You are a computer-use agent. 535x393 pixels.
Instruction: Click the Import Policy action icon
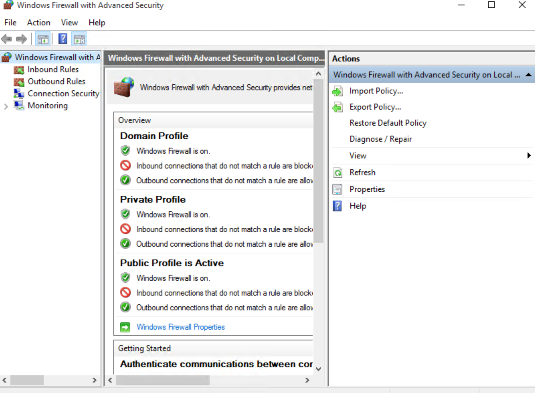(x=337, y=91)
